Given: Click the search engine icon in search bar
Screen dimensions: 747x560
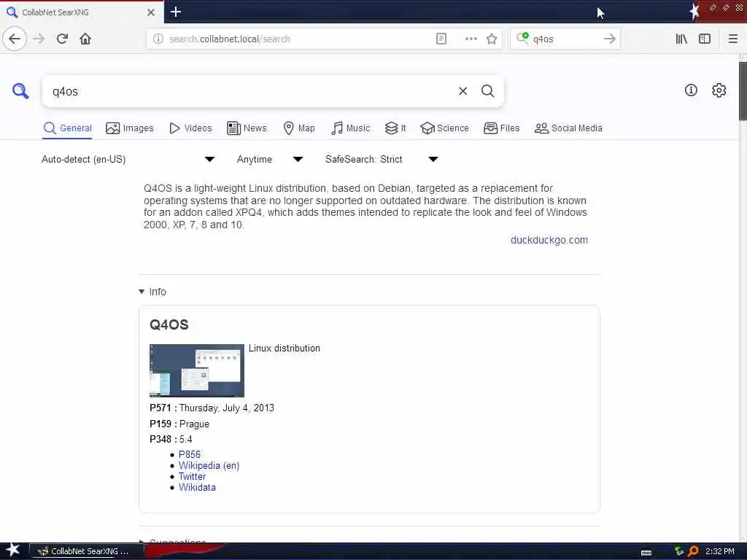Looking at the screenshot, I should [522, 38].
